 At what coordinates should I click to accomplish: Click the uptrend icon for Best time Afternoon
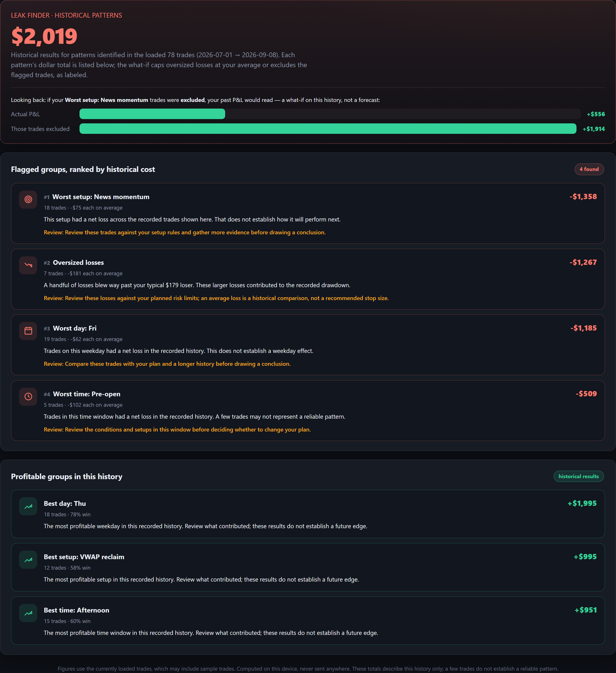(28, 613)
